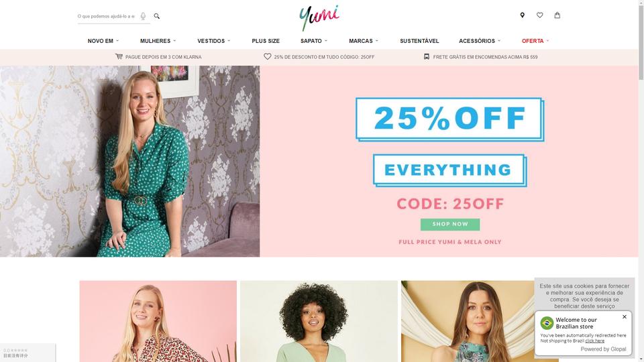The height and width of the screenshot is (362, 644).
Task: Open the Sustentável menu item
Action: click(419, 41)
